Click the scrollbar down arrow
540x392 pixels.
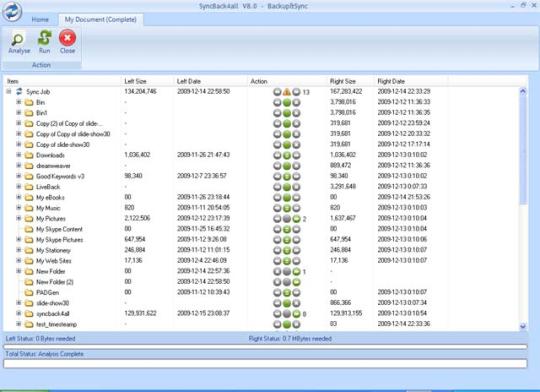tap(523, 326)
